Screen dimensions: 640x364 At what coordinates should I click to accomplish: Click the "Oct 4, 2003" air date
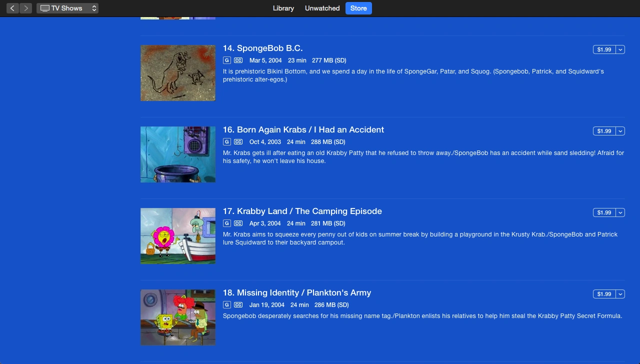click(265, 142)
